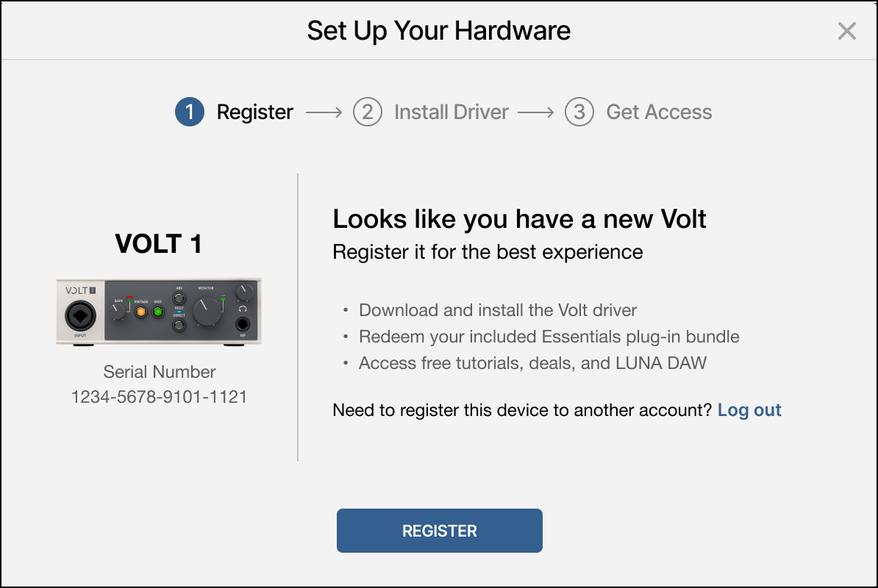Enable 48V phantom power on the device image

pos(179,298)
